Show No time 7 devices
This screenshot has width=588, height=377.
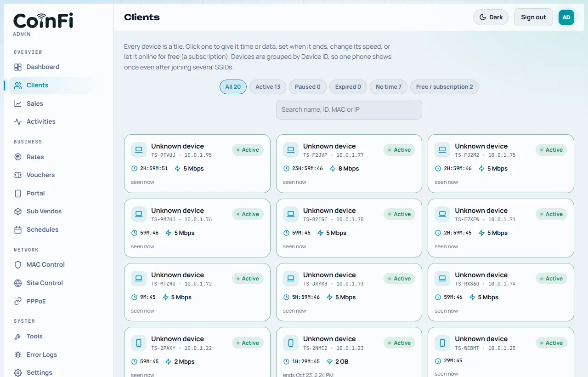[x=389, y=87]
